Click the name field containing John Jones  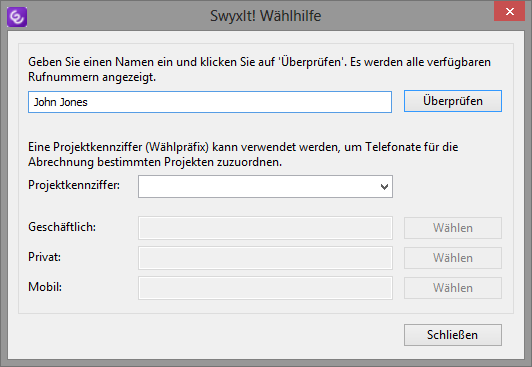click(210, 102)
